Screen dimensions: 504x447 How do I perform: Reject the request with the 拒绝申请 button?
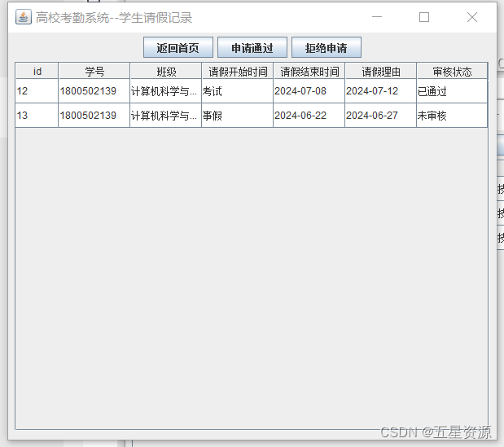[x=327, y=47]
